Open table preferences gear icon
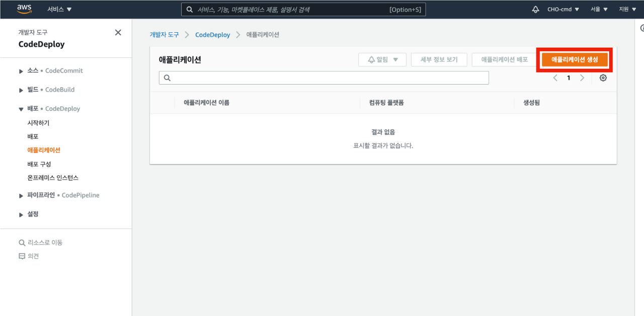 pos(603,78)
